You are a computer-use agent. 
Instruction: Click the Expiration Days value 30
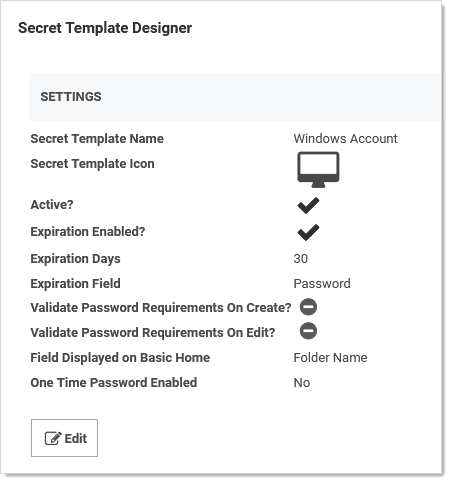click(x=301, y=259)
